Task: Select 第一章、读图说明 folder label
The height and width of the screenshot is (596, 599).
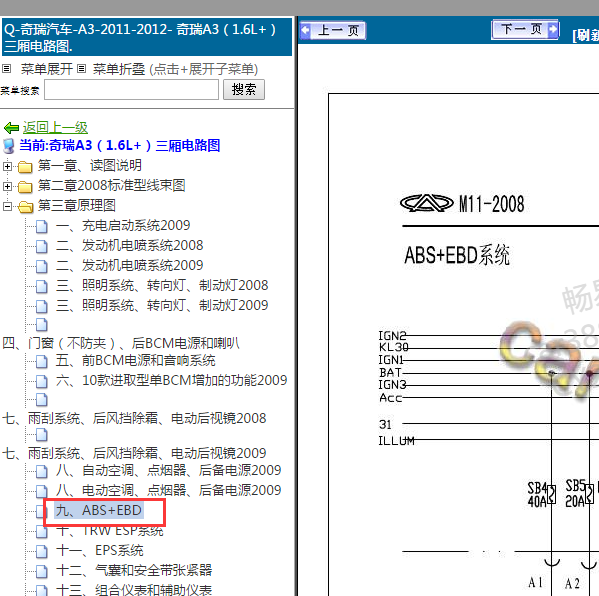Action: 90,166
